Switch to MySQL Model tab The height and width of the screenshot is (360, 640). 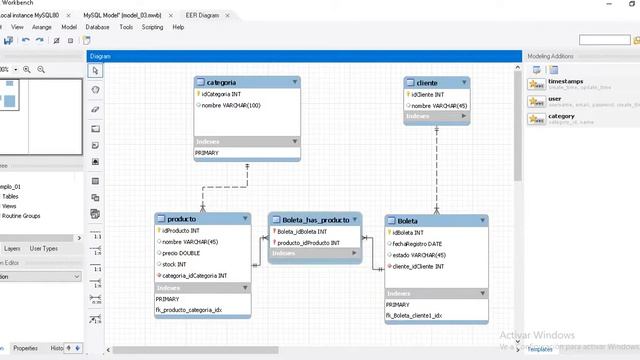[x=122, y=15]
